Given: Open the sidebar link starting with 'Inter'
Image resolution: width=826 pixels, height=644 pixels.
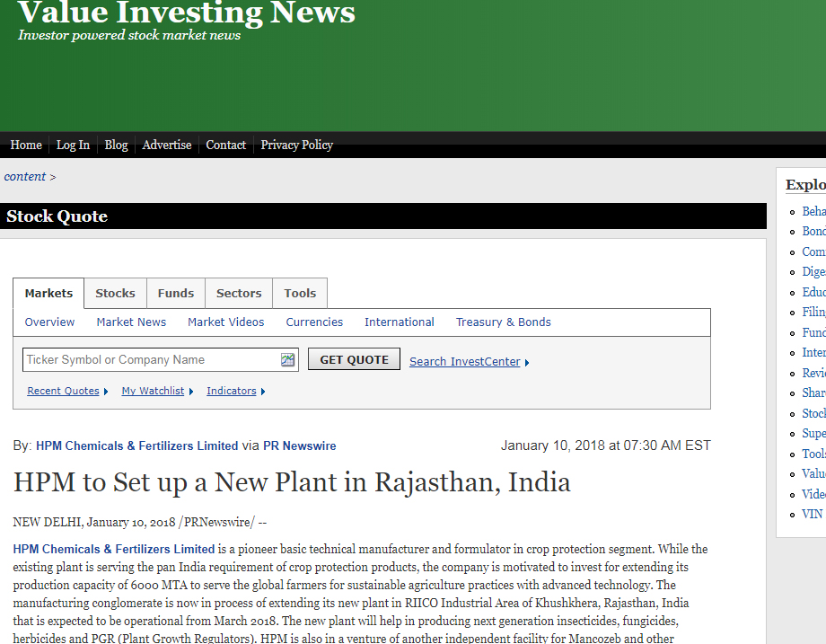Looking at the screenshot, I should tap(814, 353).
